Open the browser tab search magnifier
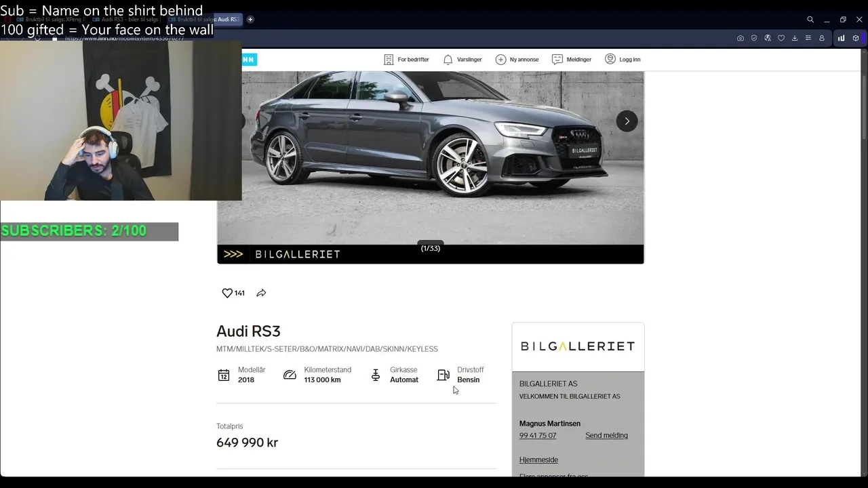 coord(810,20)
